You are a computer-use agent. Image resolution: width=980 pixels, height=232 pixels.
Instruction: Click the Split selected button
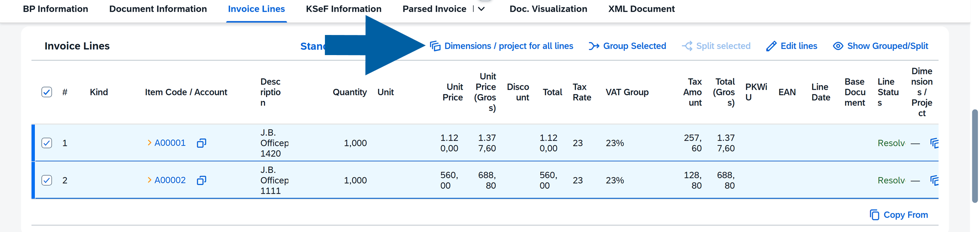tap(716, 46)
